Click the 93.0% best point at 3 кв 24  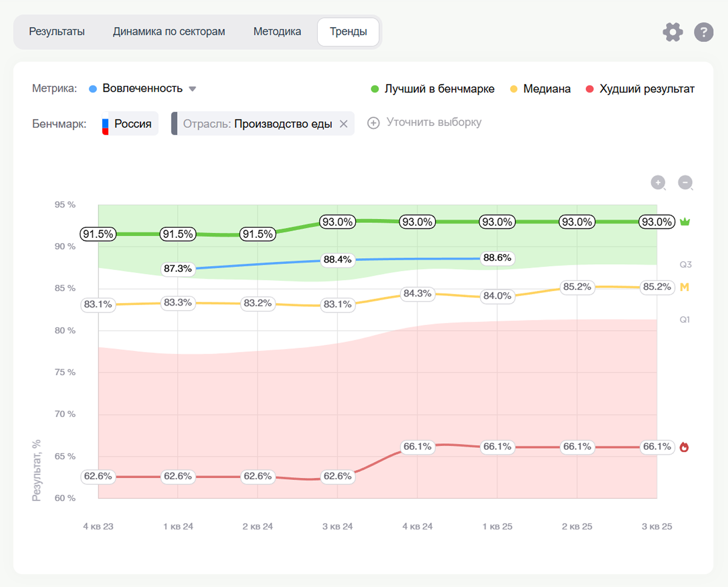click(337, 222)
